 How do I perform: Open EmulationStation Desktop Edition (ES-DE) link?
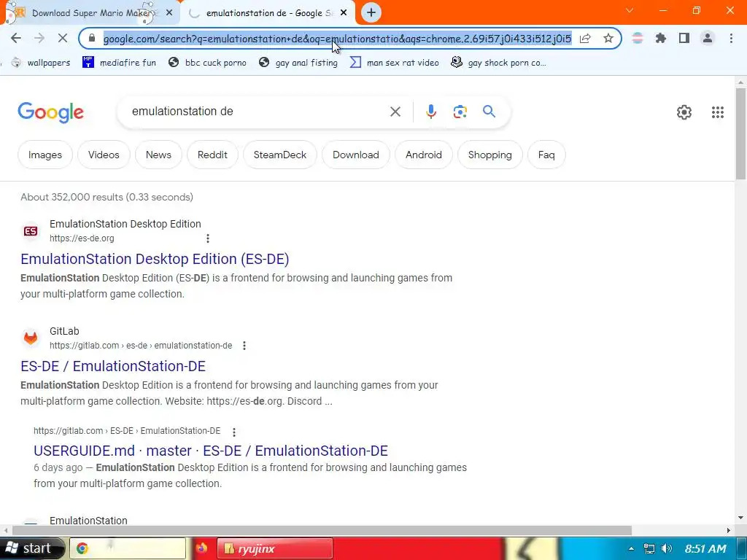tap(155, 259)
